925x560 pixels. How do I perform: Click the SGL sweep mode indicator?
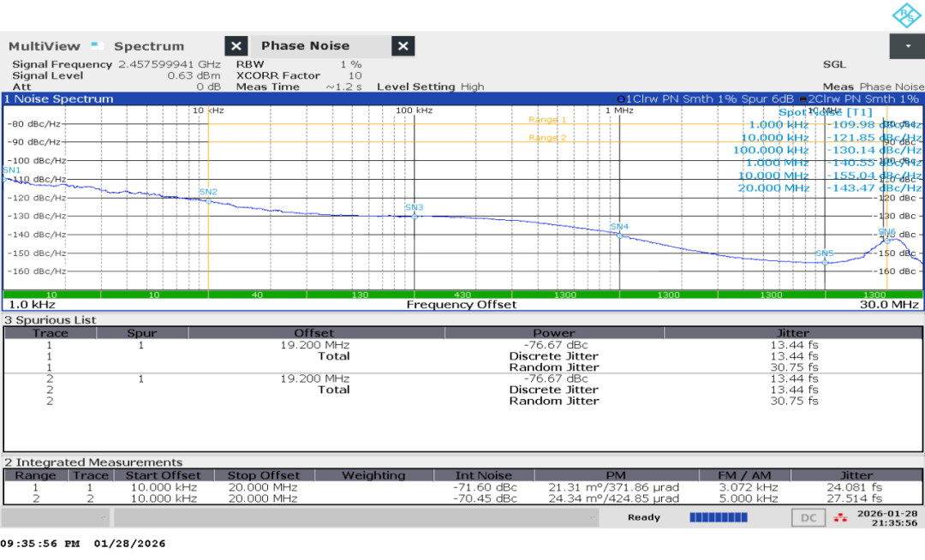834,64
